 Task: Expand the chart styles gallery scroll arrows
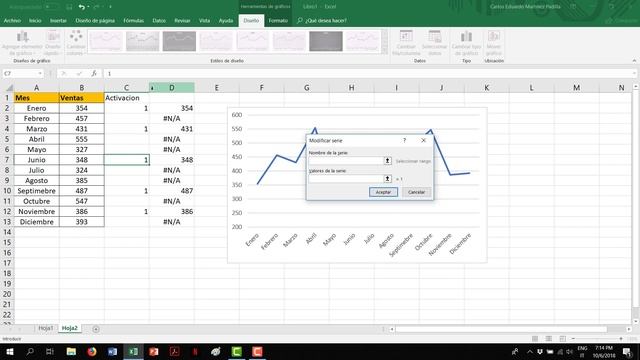384,42
